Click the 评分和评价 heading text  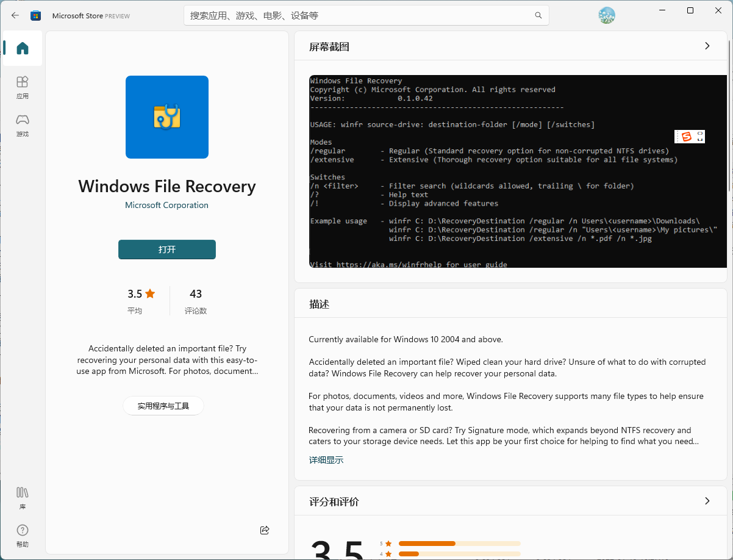(x=334, y=501)
